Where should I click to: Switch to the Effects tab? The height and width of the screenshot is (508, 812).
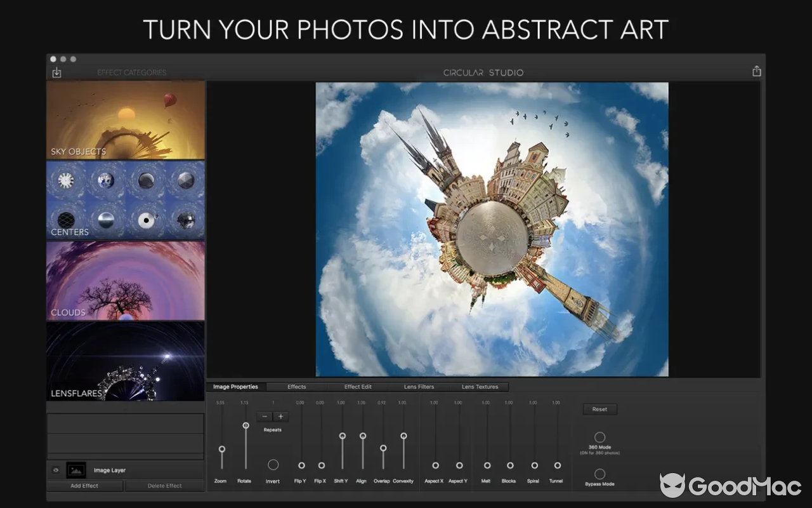click(296, 387)
